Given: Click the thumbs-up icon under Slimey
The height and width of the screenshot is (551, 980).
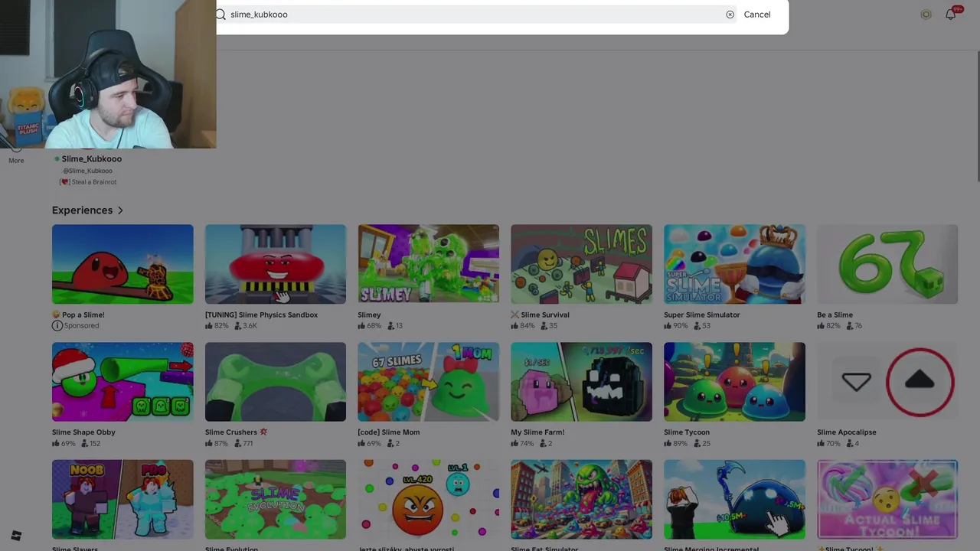Looking at the screenshot, I should pyautogui.click(x=361, y=325).
